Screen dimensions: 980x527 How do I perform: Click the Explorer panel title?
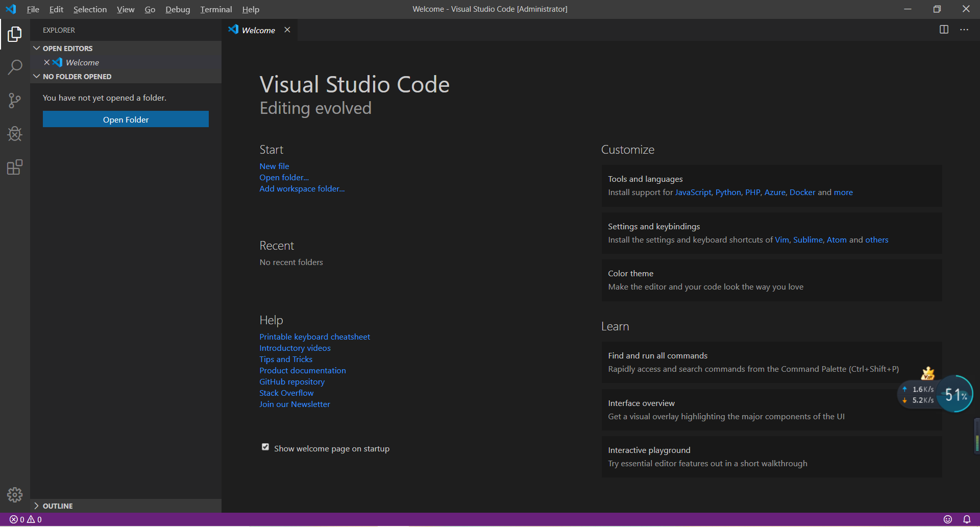pos(59,30)
